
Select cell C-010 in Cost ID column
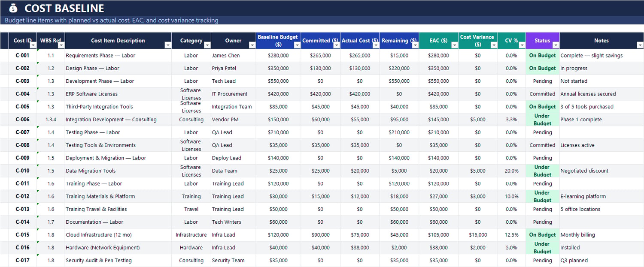[x=23, y=171]
